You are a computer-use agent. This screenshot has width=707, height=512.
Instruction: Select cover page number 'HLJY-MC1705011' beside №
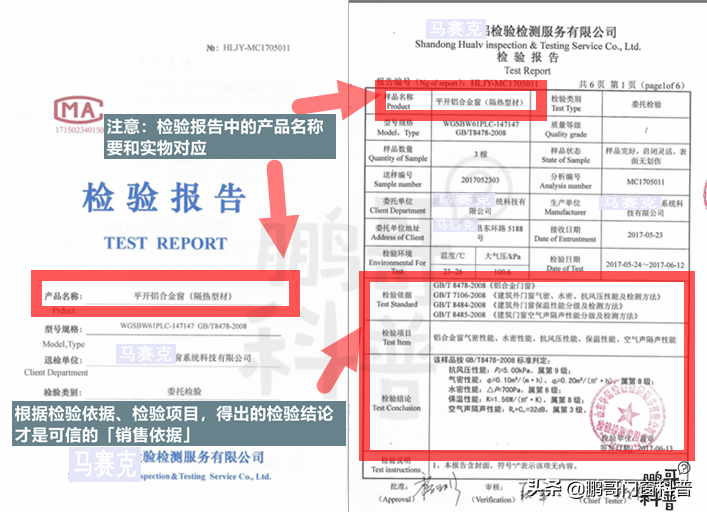coord(256,48)
